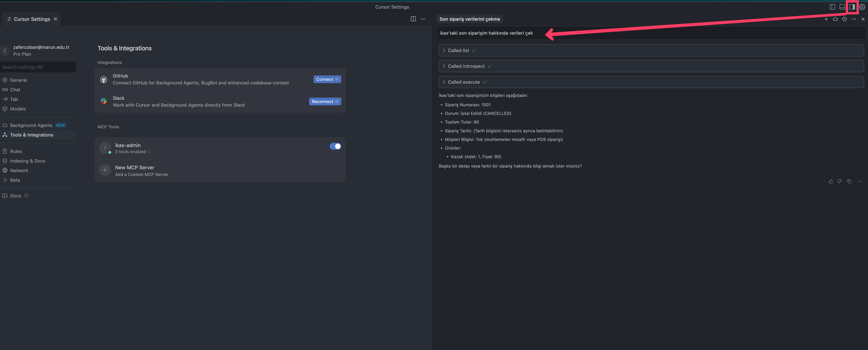Select Tools & Integrations section
The width and height of the screenshot is (868, 350).
(38, 135)
